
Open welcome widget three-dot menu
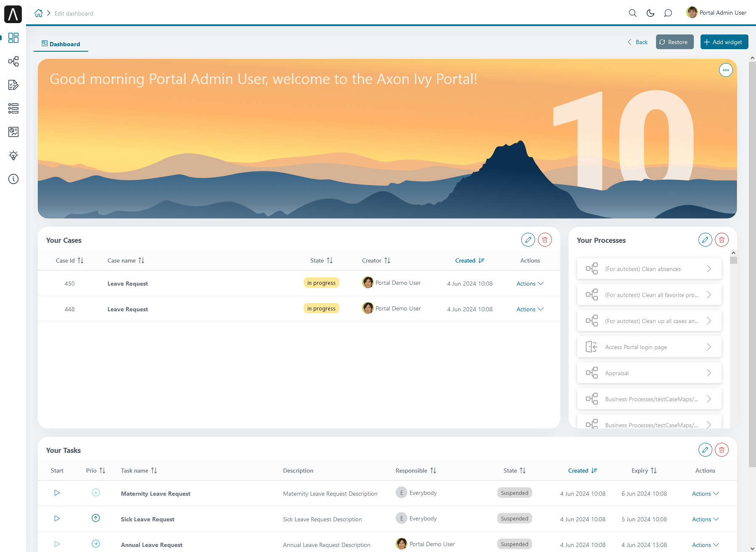726,70
